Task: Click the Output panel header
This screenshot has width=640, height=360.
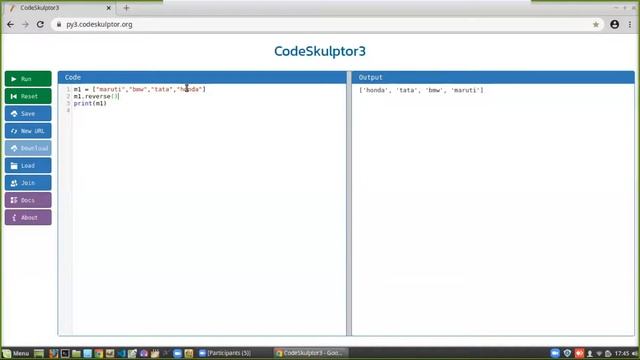Action: [x=493, y=77]
